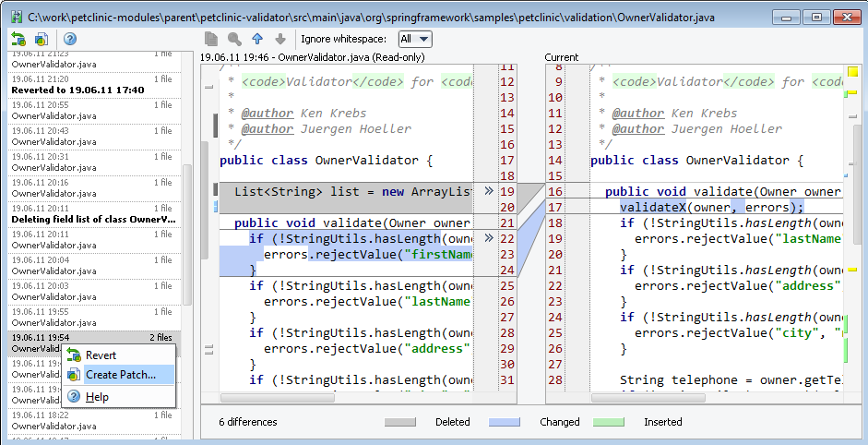Click the Create Patch icon in the top toolbar

click(x=42, y=40)
